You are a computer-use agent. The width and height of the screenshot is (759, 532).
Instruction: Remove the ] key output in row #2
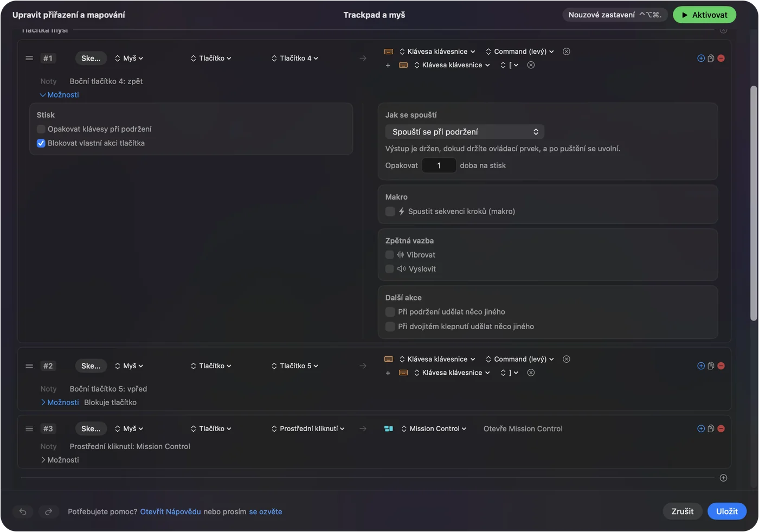[531, 373]
